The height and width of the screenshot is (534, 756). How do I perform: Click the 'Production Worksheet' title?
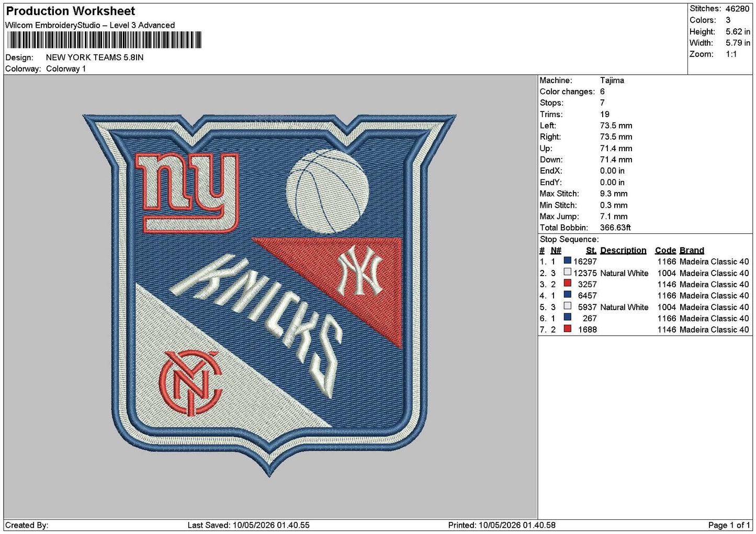point(70,11)
